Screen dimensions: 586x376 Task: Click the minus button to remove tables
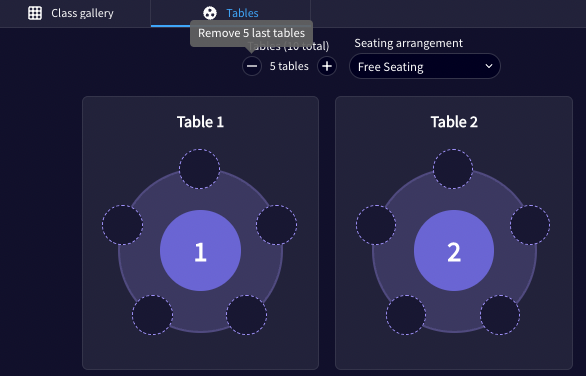[252, 66]
